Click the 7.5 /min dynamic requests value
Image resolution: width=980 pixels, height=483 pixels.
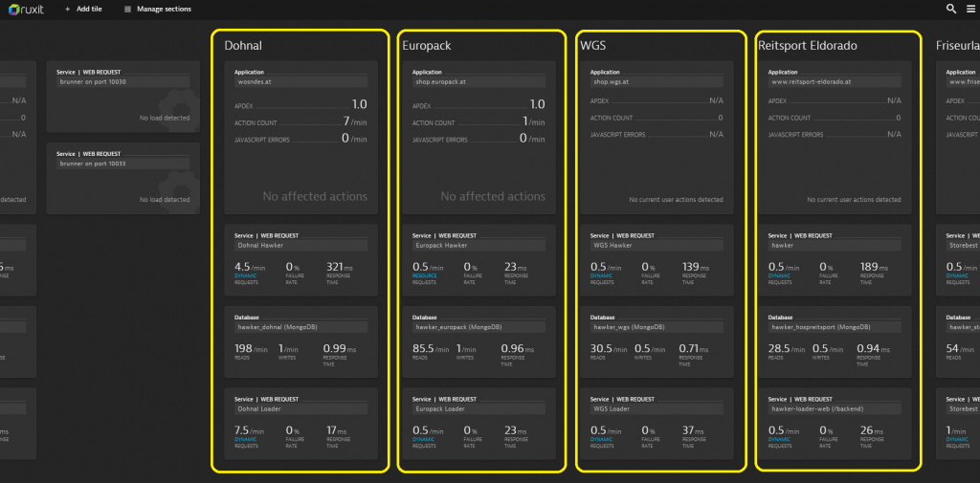coord(250,430)
